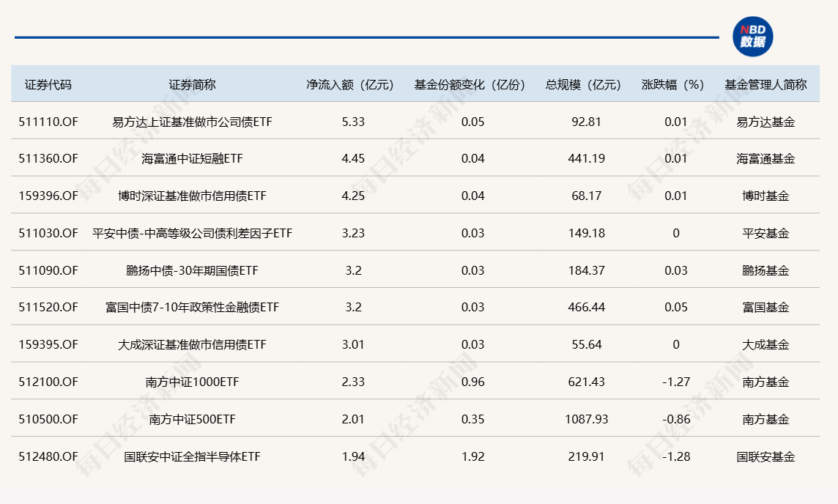Viewport: 838px width, 504px height.
Task: Select 易方达基金 manager cell
Action: [766, 122]
